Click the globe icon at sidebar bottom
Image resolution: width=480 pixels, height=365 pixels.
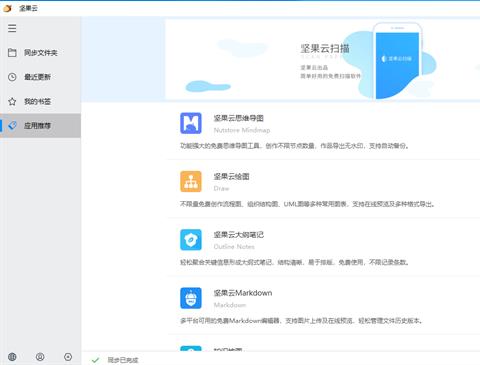click(12, 357)
